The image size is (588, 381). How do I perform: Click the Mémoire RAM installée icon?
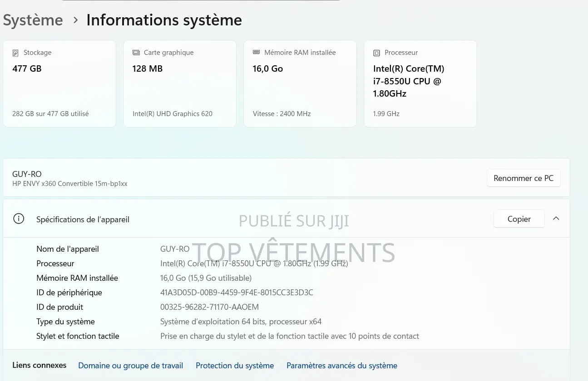257,53
